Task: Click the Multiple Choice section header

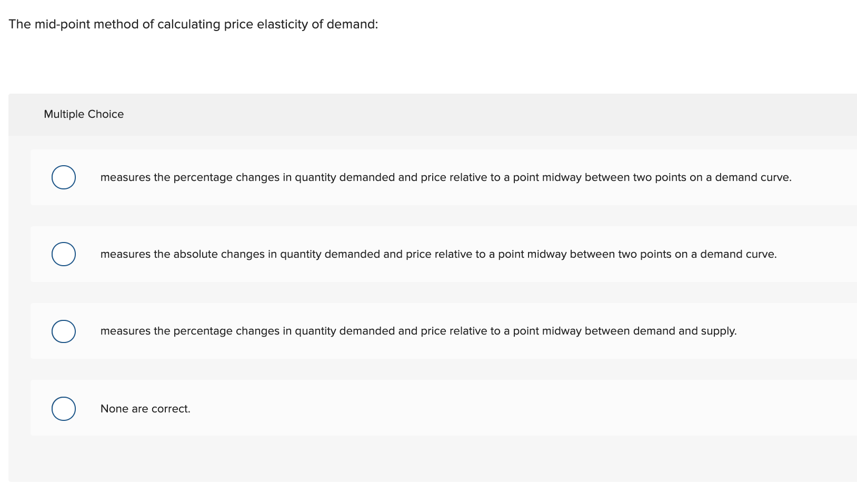Action: click(x=84, y=114)
